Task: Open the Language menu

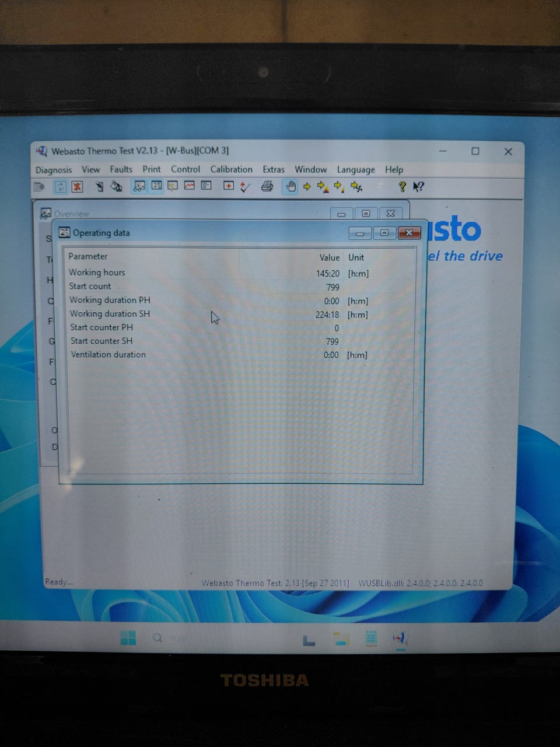Action: pos(356,170)
